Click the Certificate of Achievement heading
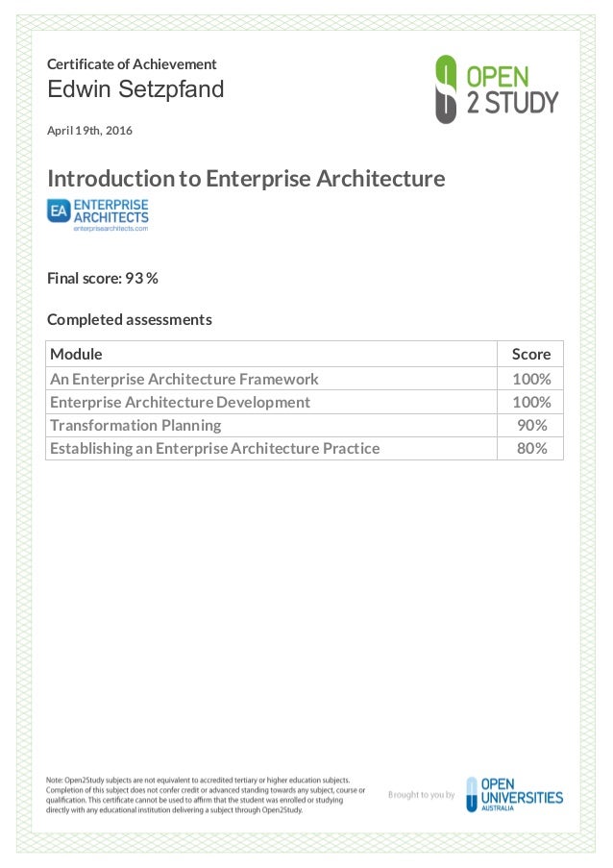This screenshot has width=613, height=868. tap(132, 64)
